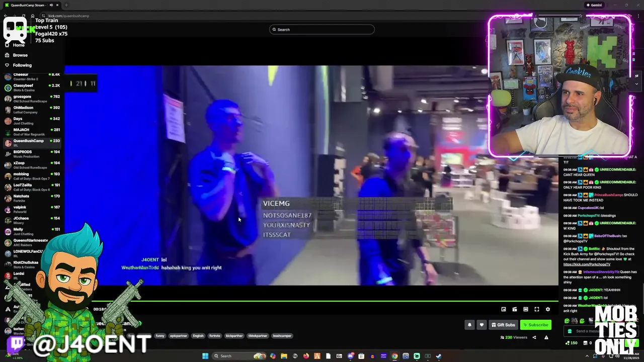The image size is (644, 362).
Task: Seek along the green video progress bar
Action: 311,301
